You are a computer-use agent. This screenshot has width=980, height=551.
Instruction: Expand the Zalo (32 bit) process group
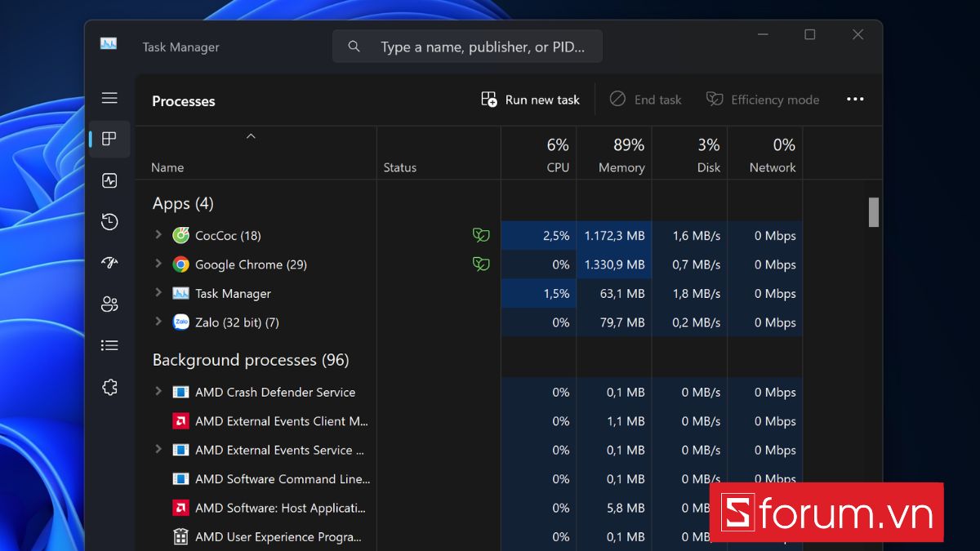coord(158,322)
